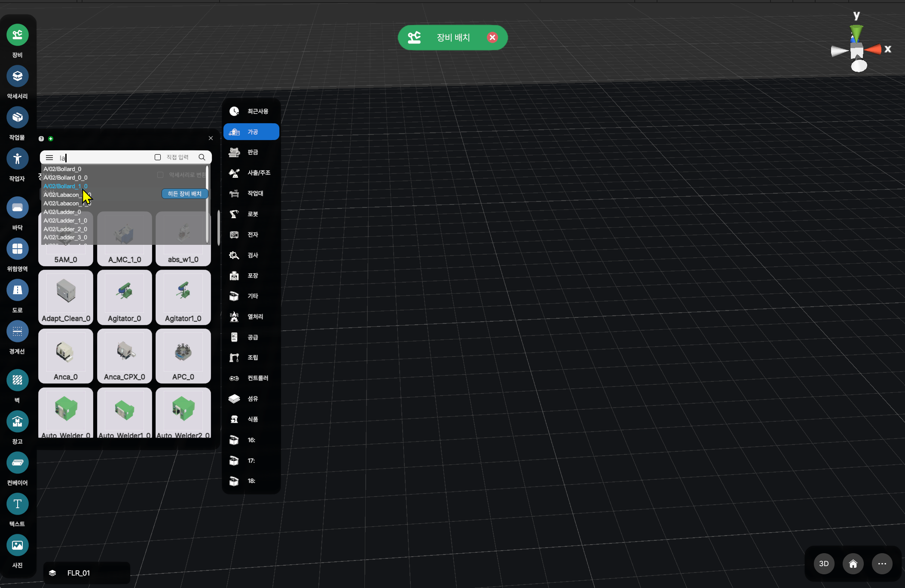
Task: Check the 악세서리로 변환 checkbox
Action: tap(160, 175)
